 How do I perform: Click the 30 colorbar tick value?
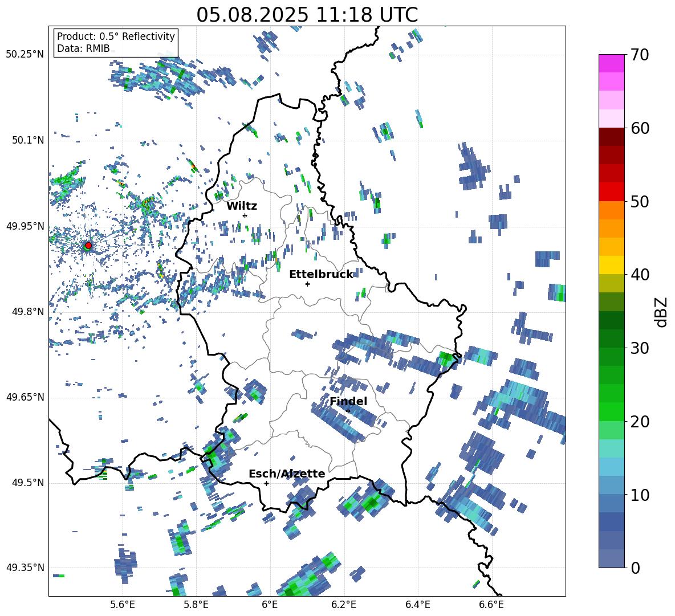(x=640, y=348)
